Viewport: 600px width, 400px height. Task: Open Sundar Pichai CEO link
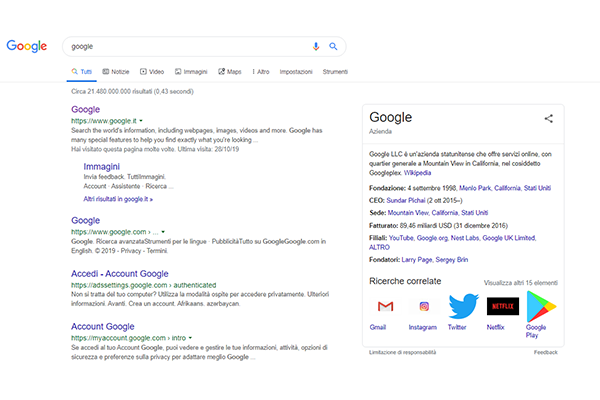pyautogui.click(x=406, y=200)
